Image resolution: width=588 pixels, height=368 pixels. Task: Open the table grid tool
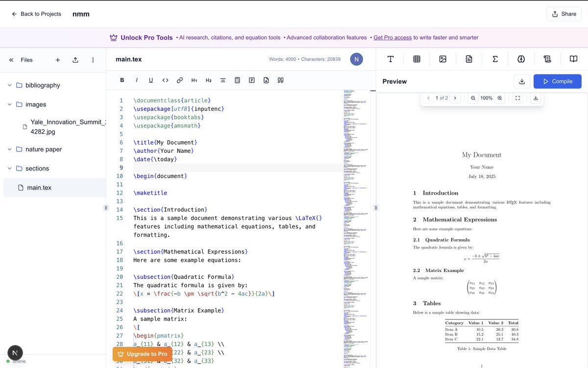pos(417,59)
